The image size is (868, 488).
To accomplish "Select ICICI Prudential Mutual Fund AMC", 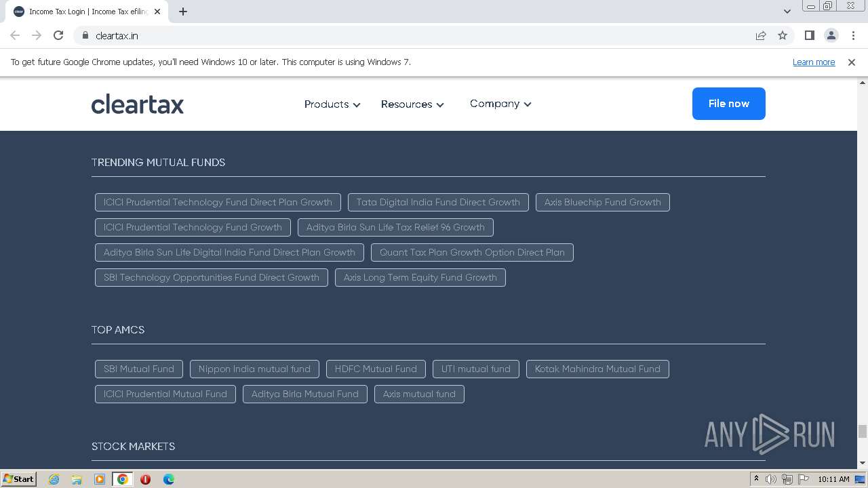I will [165, 394].
